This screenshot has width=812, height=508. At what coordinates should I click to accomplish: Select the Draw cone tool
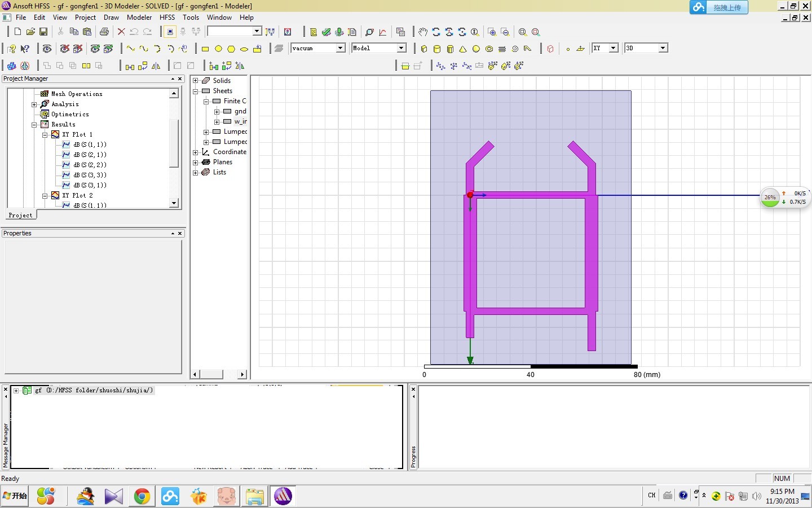pos(463,49)
